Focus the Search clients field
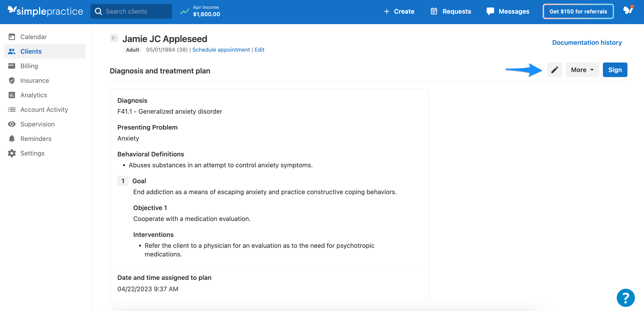This screenshot has width=644, height=311. 131,11
